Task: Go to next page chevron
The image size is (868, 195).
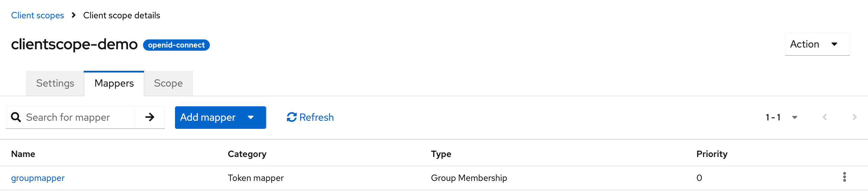Action: pos(854,117)
